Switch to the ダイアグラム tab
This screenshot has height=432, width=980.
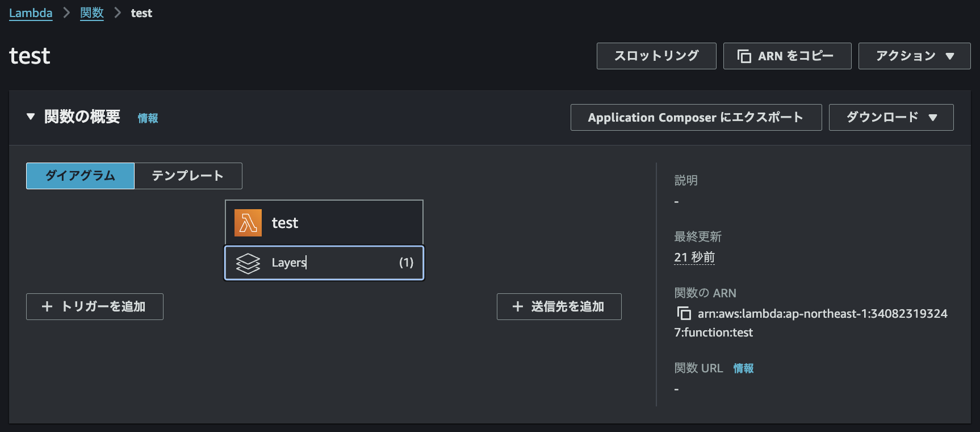(x=80, y=176)
